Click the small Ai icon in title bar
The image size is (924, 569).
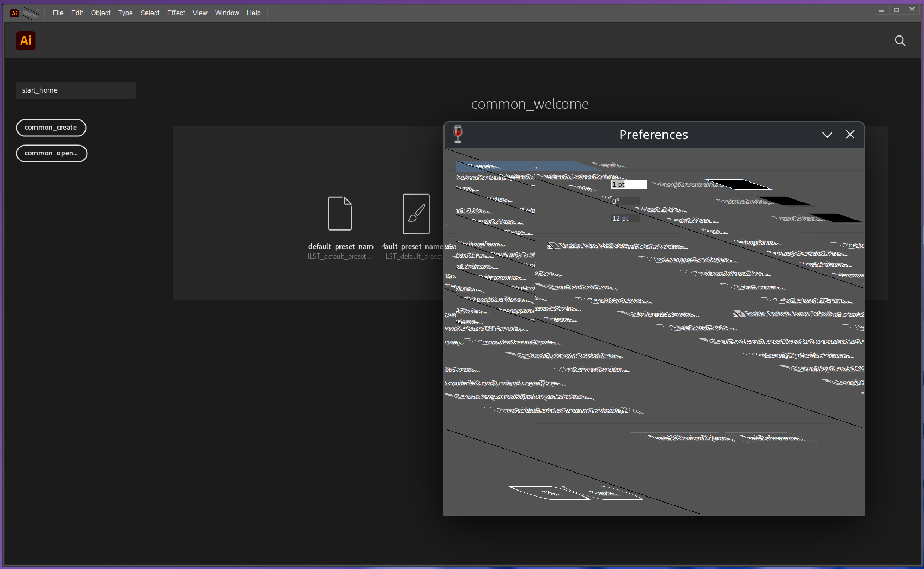(14, 13)
